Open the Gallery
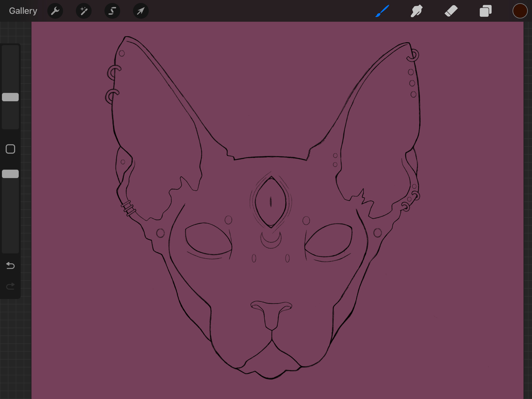The image size is (532, 399). (23, 11)
